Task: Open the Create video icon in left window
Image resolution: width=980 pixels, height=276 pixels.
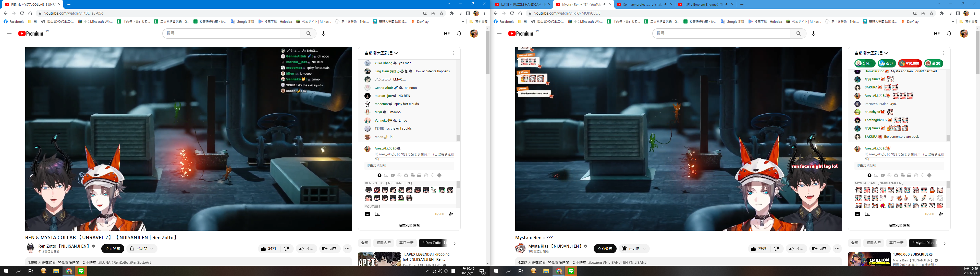Action: (447, 33)
